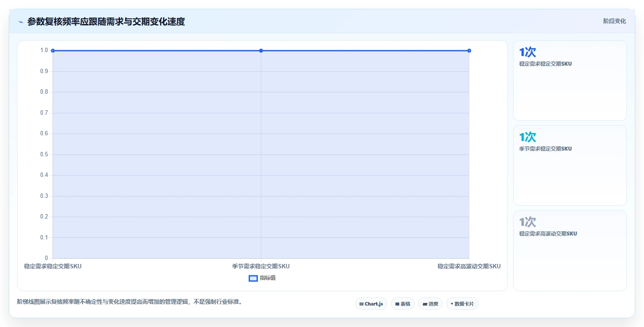Select the data point for 稳定需求稳定交期SKU

point(53,51)
